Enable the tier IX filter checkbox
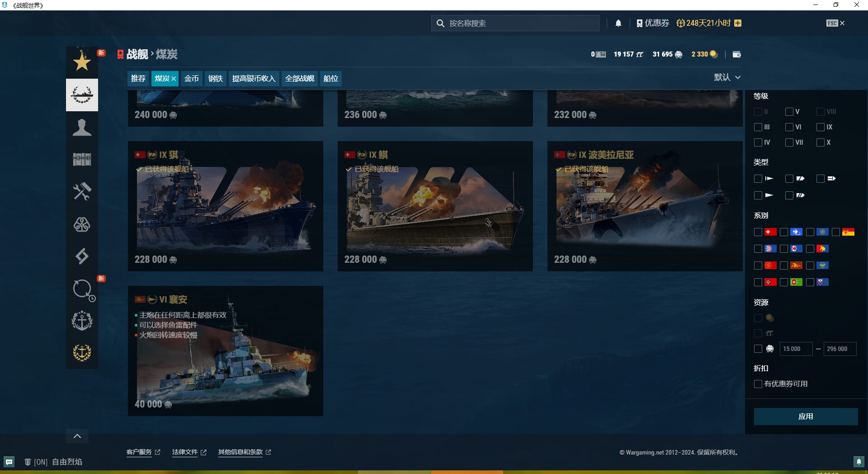This screenshot has height=474, width=868. (821, 127)
